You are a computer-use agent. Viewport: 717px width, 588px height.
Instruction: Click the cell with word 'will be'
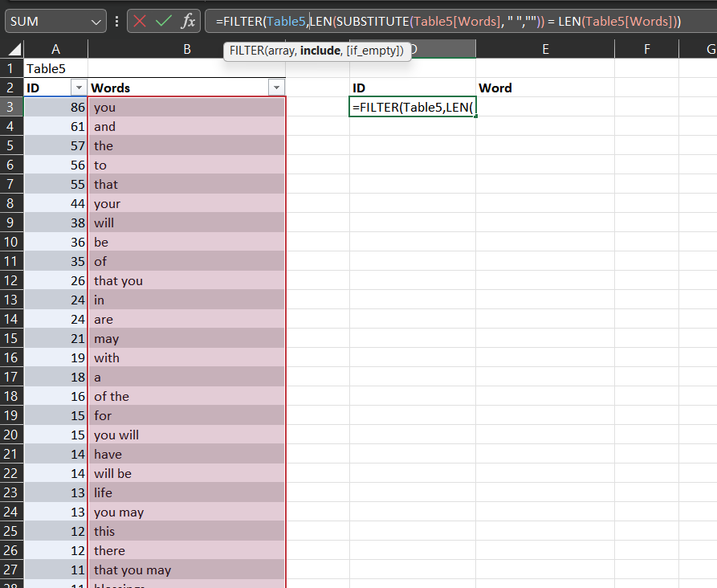pyautogui.click(x=186, y=473)
